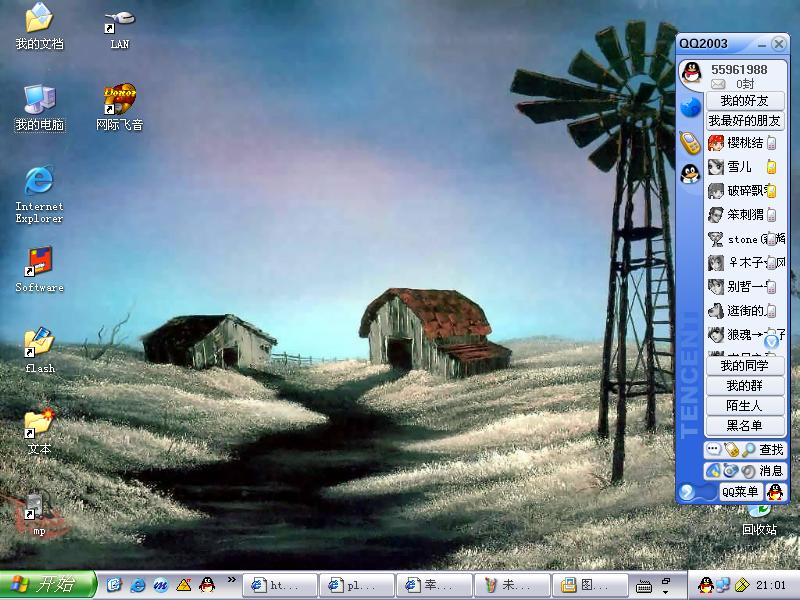Click the Internet Explorer quick launch icon

point(138,585)
